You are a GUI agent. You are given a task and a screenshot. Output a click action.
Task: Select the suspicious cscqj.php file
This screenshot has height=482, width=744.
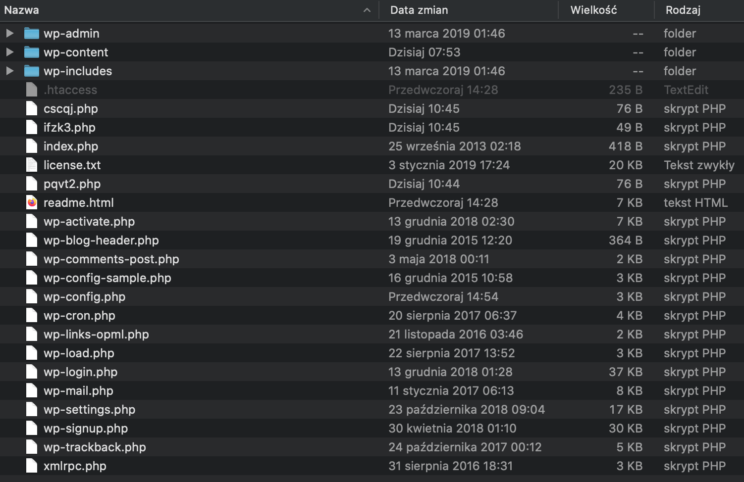coord(372,109)
